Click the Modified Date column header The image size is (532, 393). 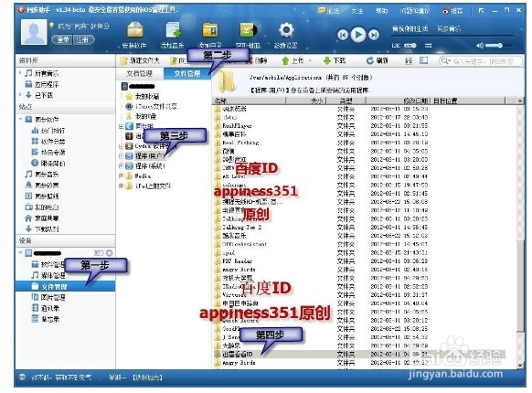click(x=399, y=101)
